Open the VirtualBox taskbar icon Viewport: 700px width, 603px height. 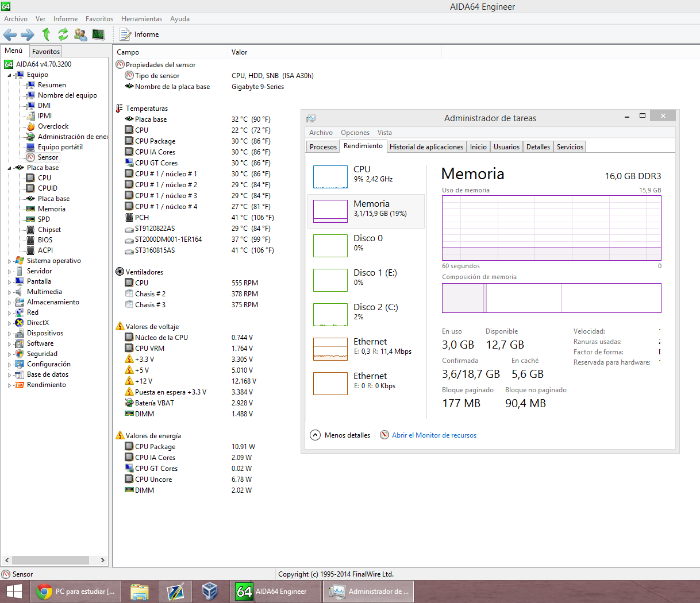click(210, 592)
